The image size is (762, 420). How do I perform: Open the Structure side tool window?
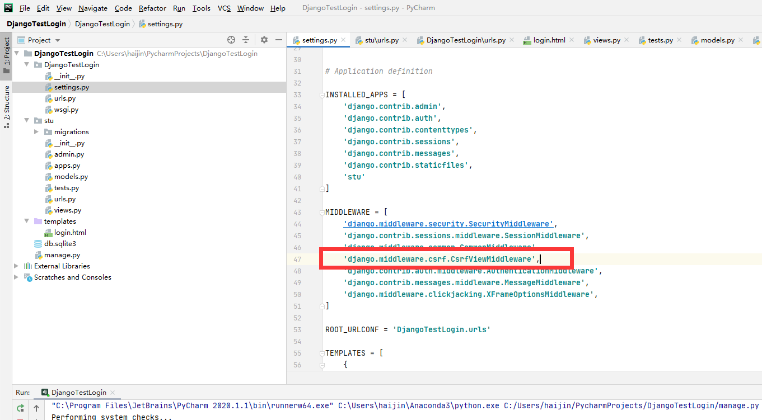click(5, 101)
